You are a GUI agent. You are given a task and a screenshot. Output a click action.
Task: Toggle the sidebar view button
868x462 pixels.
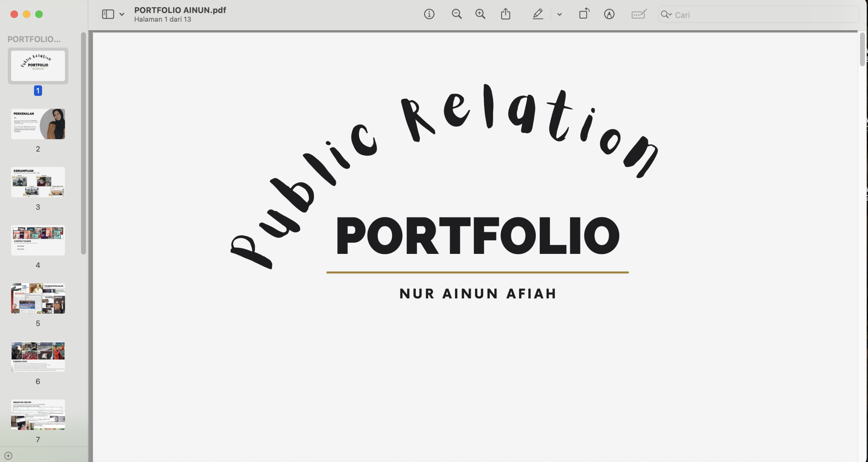(x=108, y=14)
